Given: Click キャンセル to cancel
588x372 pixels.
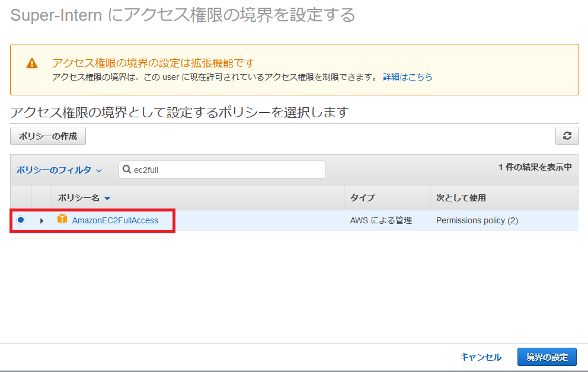Looking at the screenshot, I should pos(480,357).
